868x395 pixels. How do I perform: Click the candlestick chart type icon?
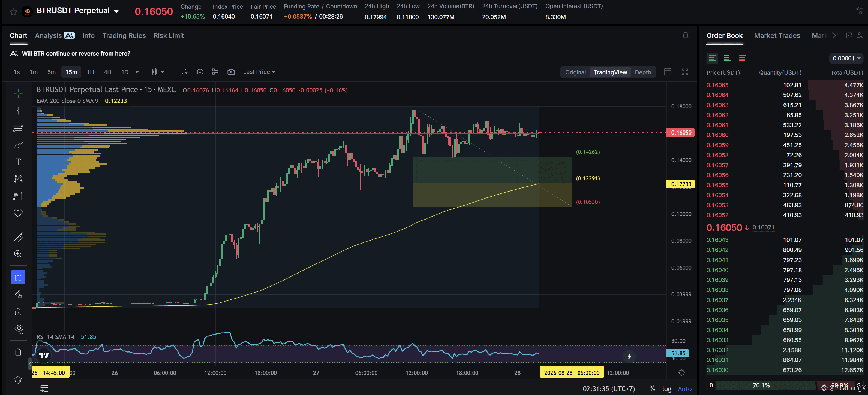154,72
